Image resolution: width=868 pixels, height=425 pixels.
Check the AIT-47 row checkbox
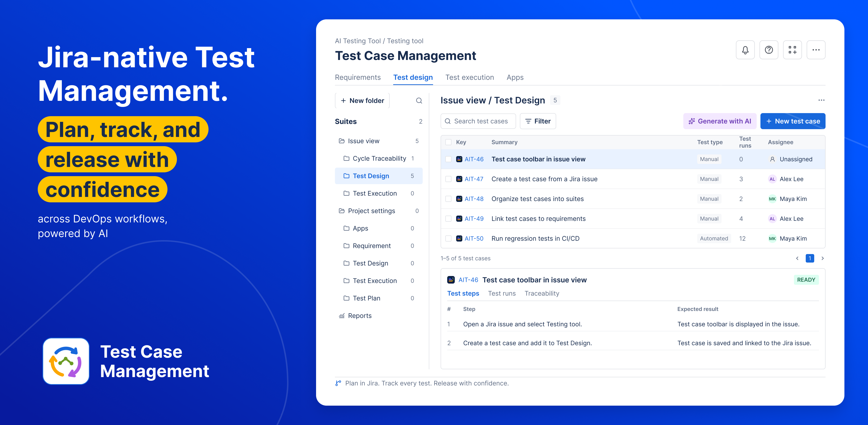[x=448, y=179]
